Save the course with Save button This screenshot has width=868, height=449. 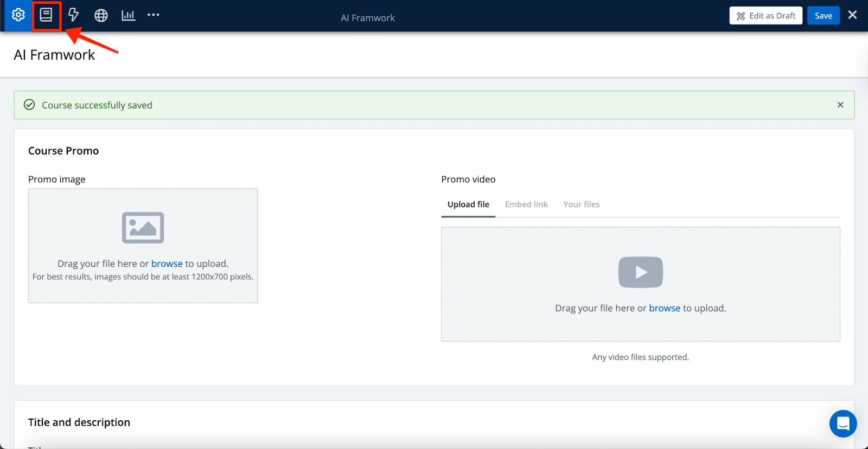pos(823,16)
